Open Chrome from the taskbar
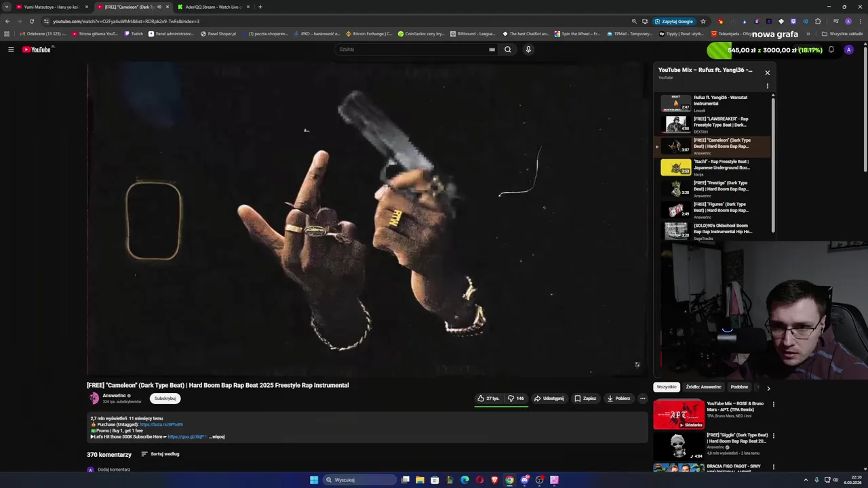 point(509,480)
